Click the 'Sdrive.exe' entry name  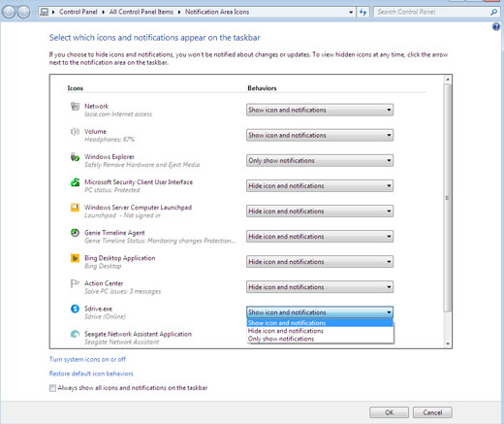[98, 309]
